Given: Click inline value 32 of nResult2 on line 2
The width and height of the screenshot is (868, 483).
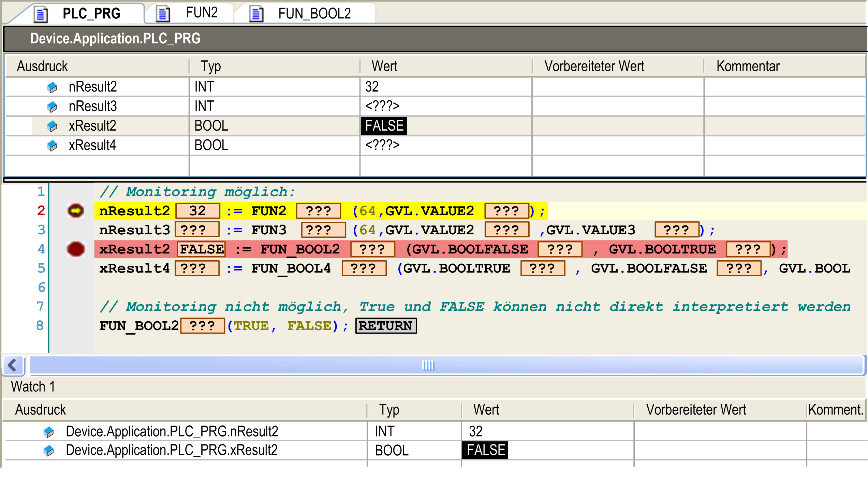Looking at the screenshot, I should pyautogui.click(x=198, y=211).
